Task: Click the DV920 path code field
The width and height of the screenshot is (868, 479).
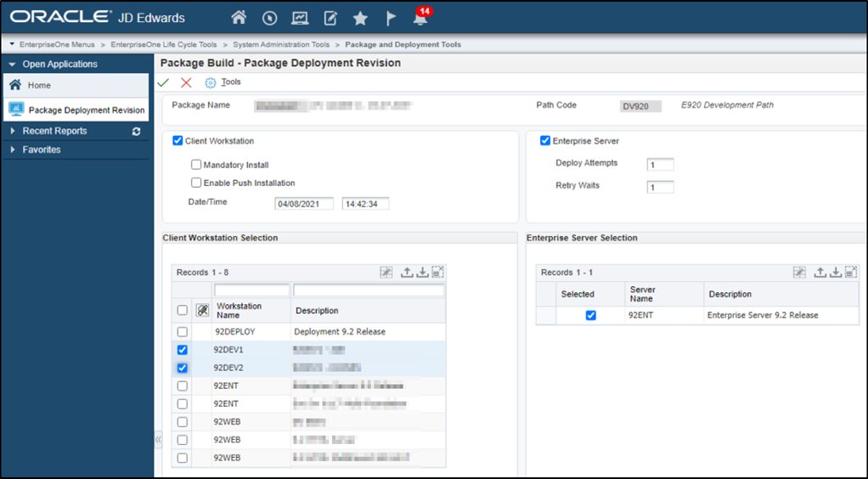Action: tap(640, 106)
